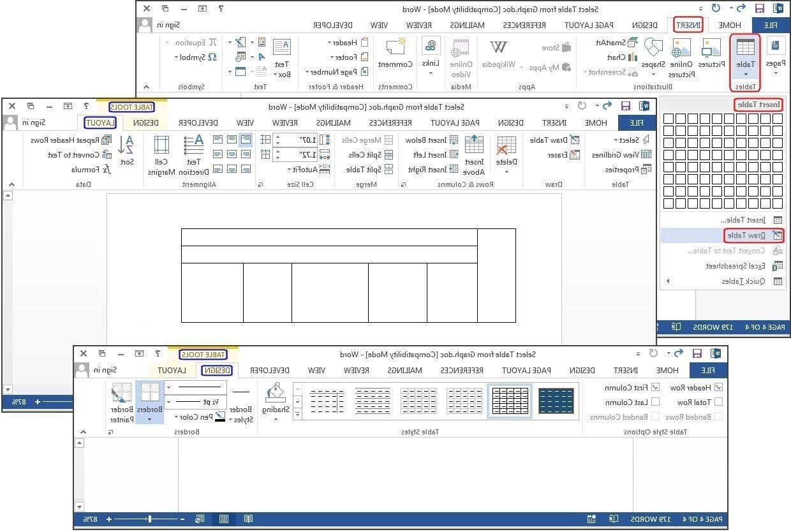Toggle the Header Row checkbox
This screenshot has height=532, width=791.
click(718, 387)
